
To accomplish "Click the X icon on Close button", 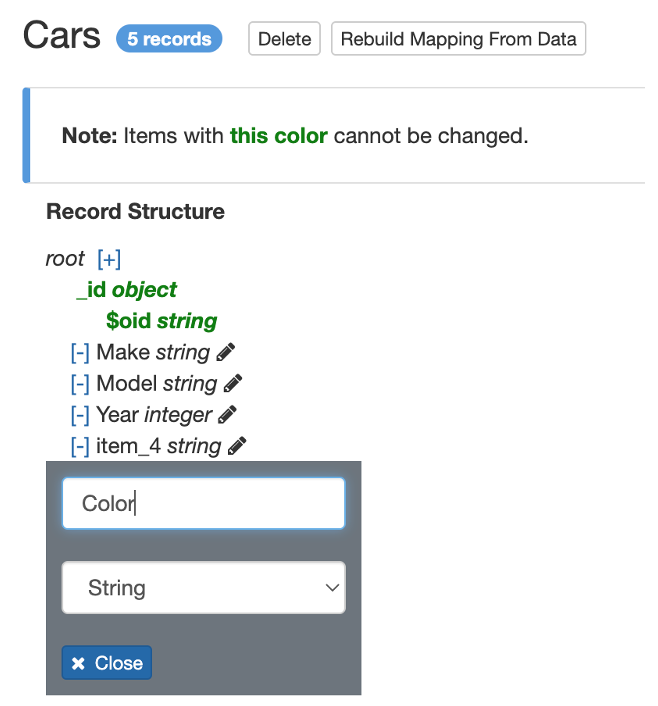I will [79, 664].
